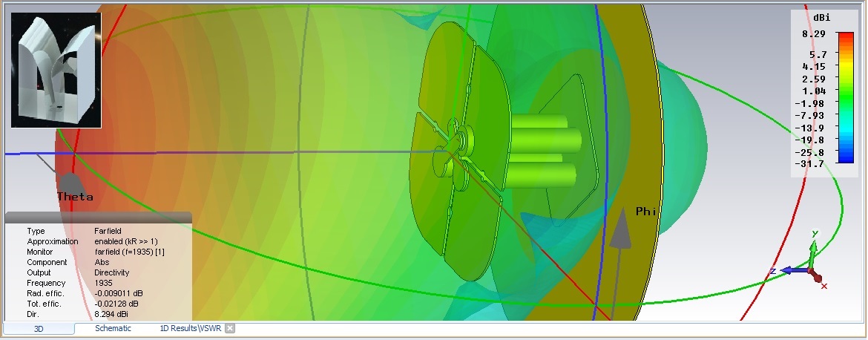Click the Output value Directivity
Screen dimensions: 868x340
tap(112, 272)
